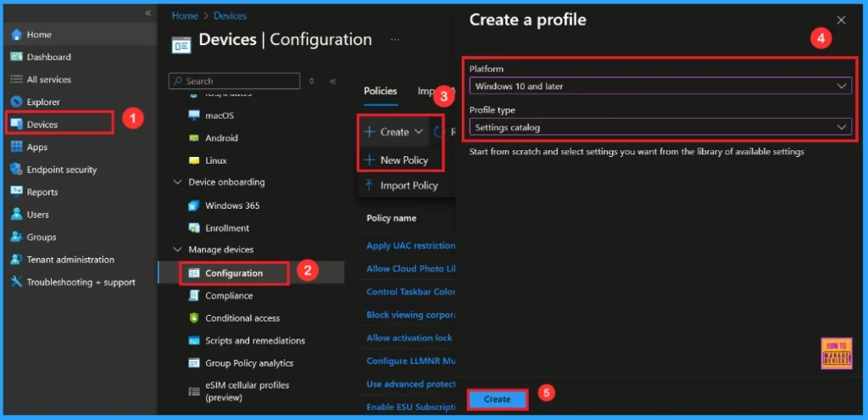Open Troubleshooting + support wrench icon
This screenshot has width=868, height=420.
17,282
